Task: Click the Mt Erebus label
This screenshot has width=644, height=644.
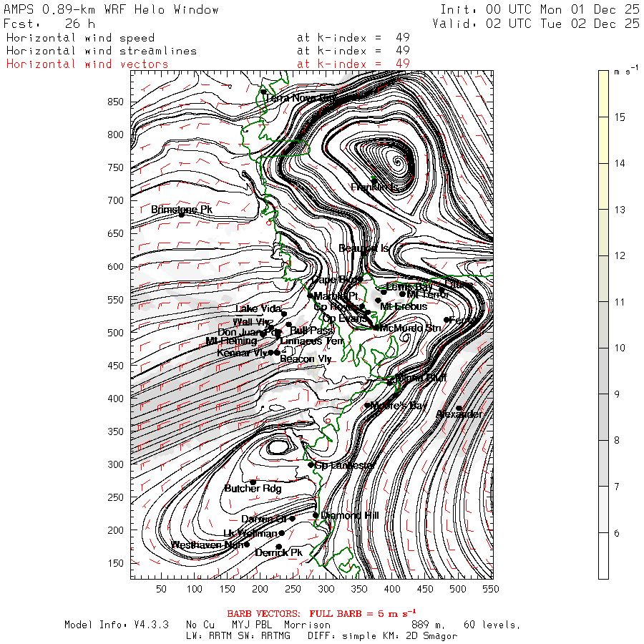Action: click(404, 306)
